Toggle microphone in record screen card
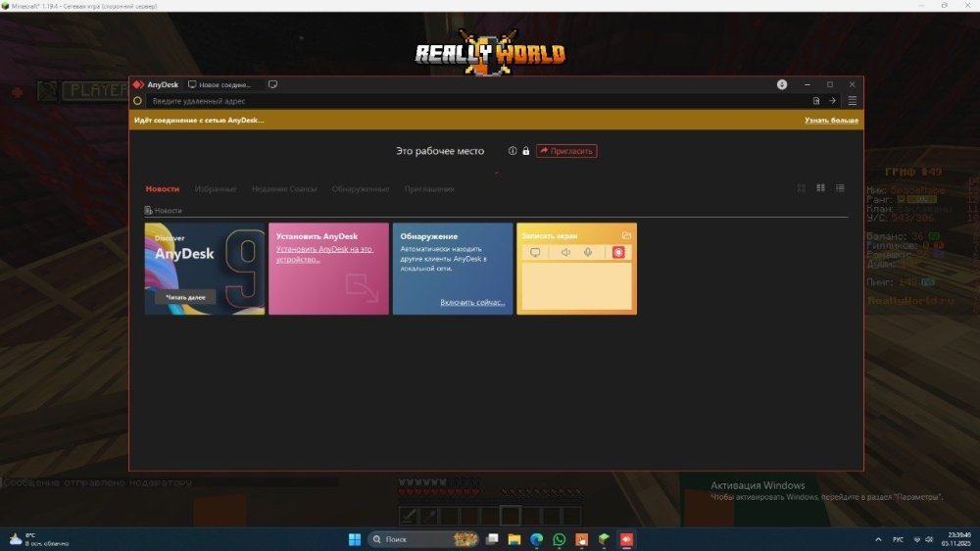Viewport: 980px width, 551px height. [x=588, y=253]
